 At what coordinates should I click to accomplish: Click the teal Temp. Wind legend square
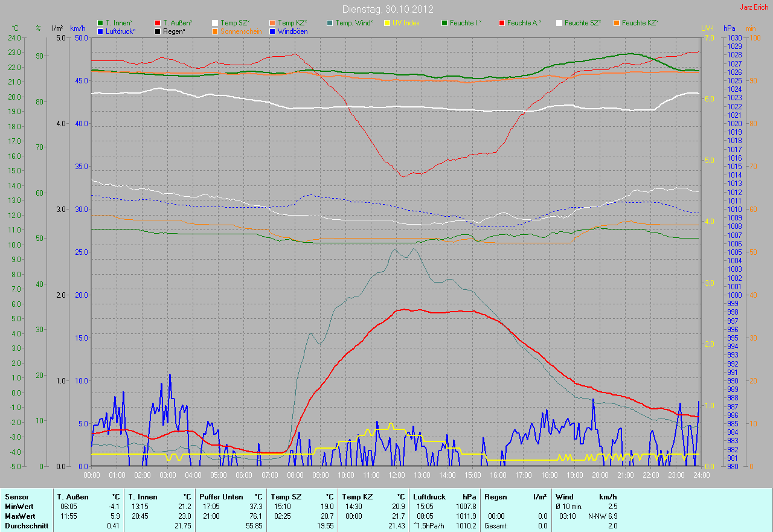(x=330, y=23)
